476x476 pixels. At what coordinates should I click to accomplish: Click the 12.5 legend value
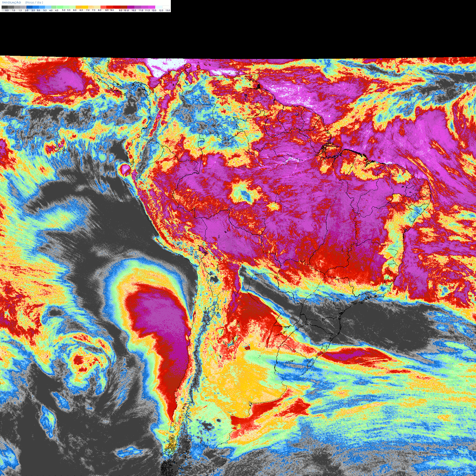point(161,10)
